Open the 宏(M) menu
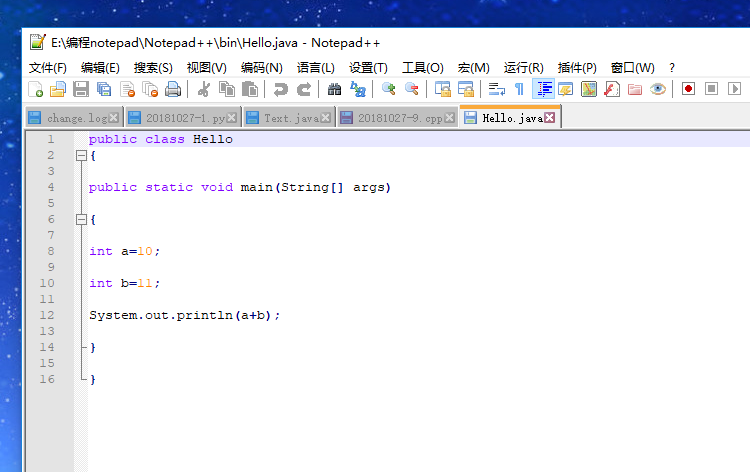Image resolution: width=750 pixels, height=472 pixels. (474, 68)
